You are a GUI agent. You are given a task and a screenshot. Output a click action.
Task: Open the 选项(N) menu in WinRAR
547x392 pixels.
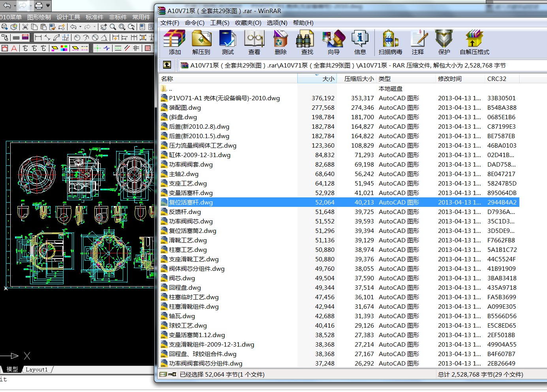coord(277,23)
